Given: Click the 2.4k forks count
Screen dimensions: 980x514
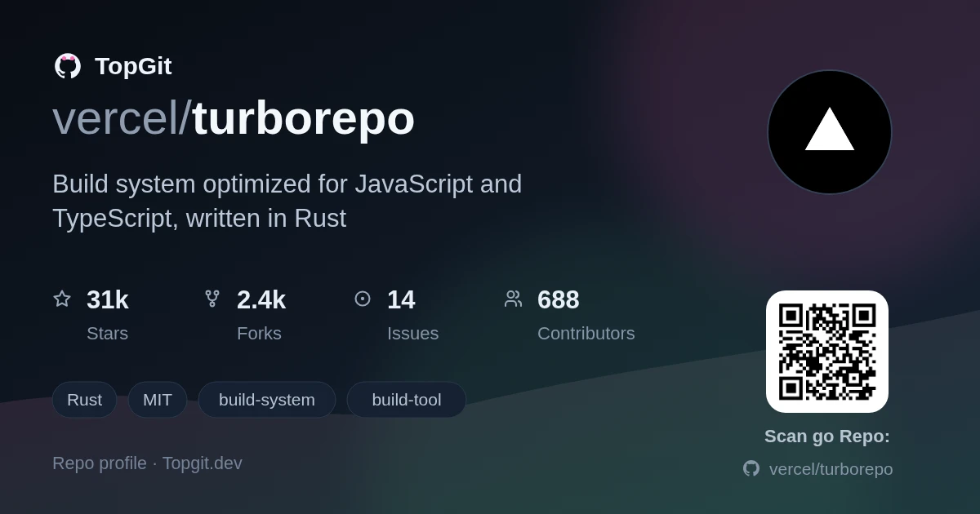Looking at the screenshot, I should coord(261,299).
